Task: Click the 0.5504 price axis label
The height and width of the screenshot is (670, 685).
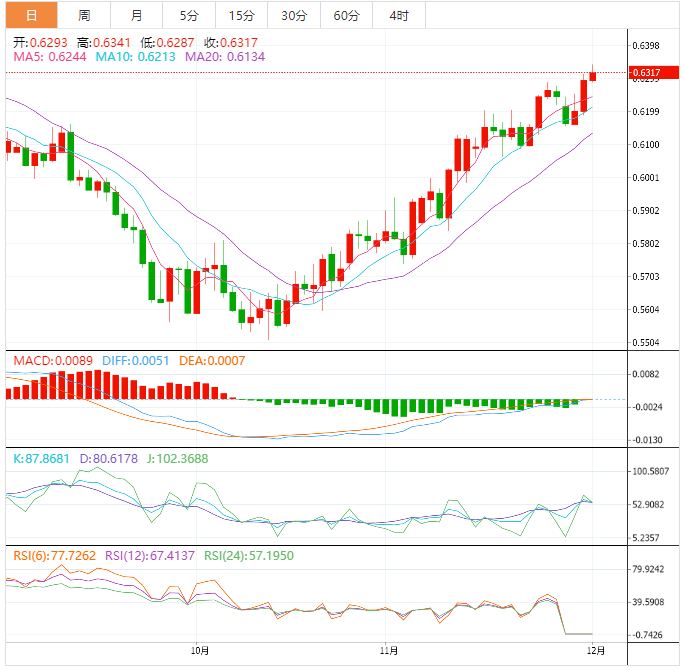Action: (x=646, y=343)
